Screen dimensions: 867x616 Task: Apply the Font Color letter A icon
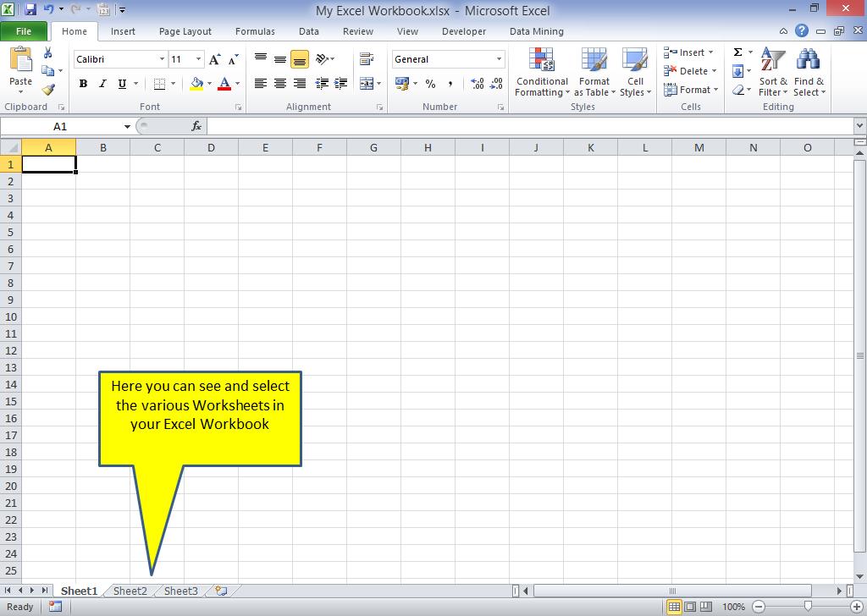[x=224, y=84]
